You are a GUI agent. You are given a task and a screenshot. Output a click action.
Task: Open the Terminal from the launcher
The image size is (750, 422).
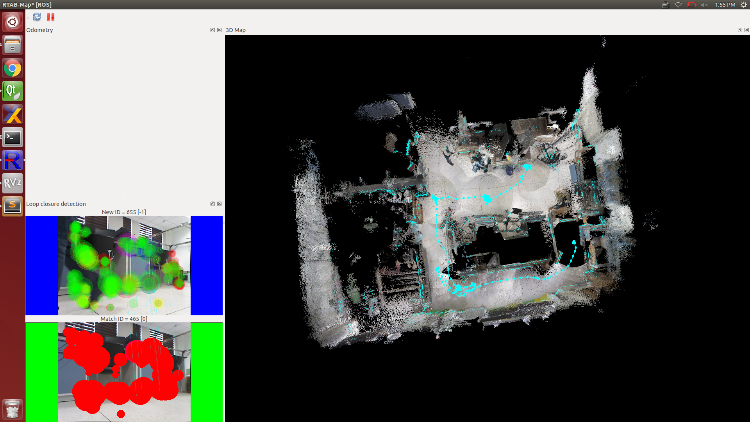pos(13,138)
